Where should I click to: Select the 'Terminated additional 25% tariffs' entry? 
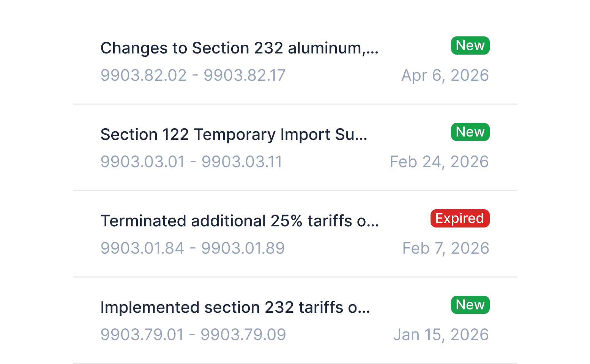point(240,221)
